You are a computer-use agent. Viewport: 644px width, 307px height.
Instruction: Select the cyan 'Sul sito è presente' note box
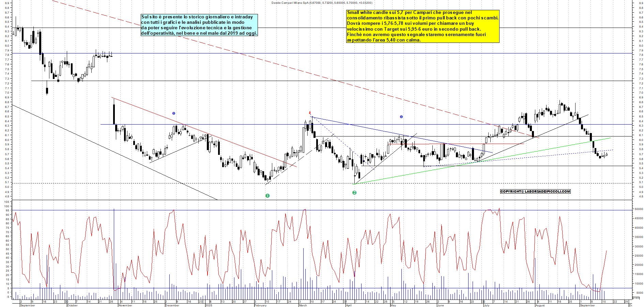(x=199, y=25)
